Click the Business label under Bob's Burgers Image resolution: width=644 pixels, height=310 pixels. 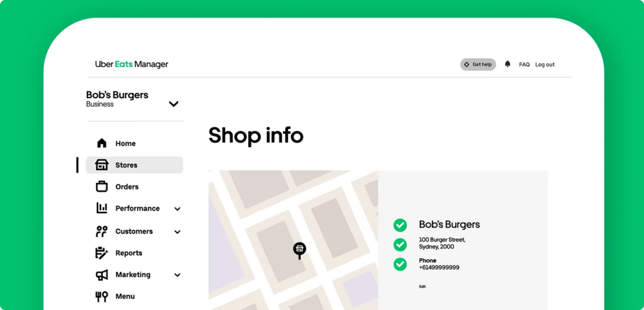[100, 104]
